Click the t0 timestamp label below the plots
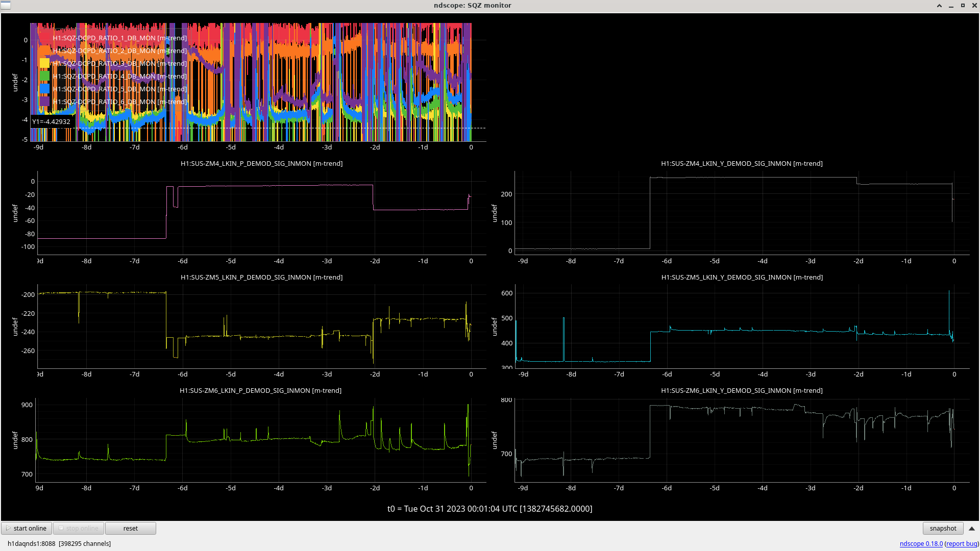The width and height of the screenshot is (980, 551). click(x=490, y=509)
